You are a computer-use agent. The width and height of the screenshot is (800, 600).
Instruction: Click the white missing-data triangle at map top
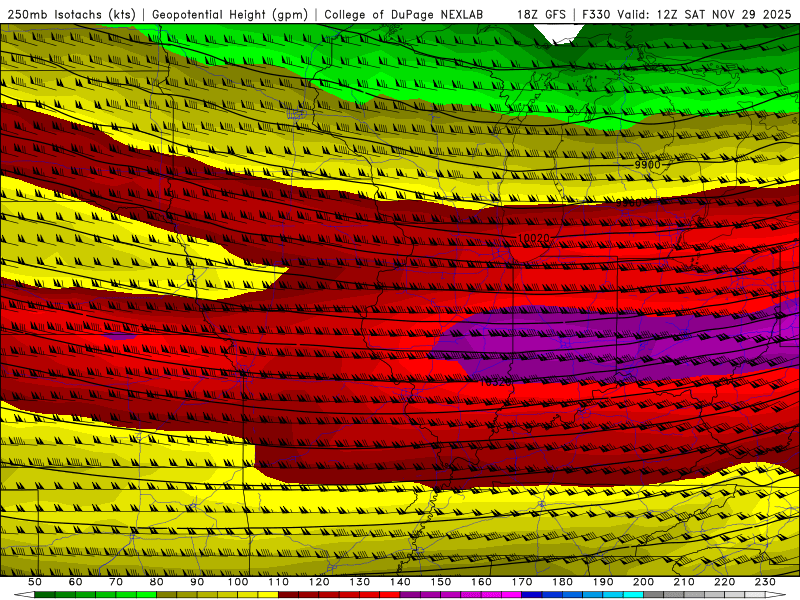pyautogui.click(x=559, y=33)
